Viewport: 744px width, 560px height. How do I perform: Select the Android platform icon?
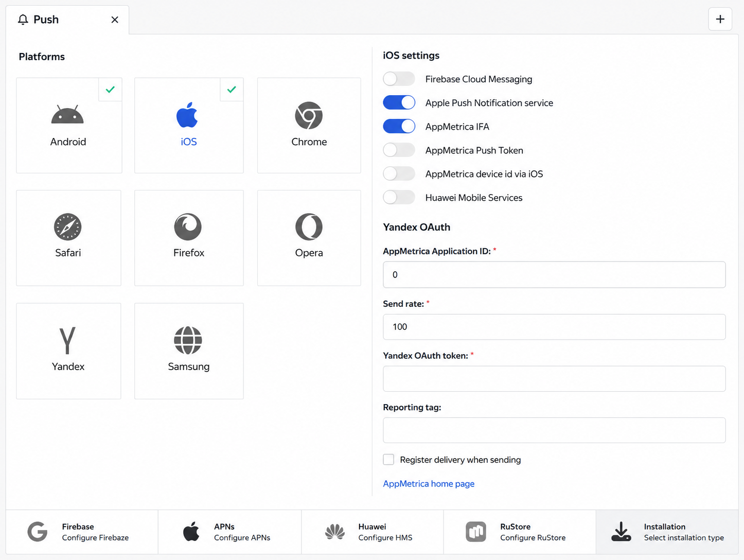(x=67, y=114)
